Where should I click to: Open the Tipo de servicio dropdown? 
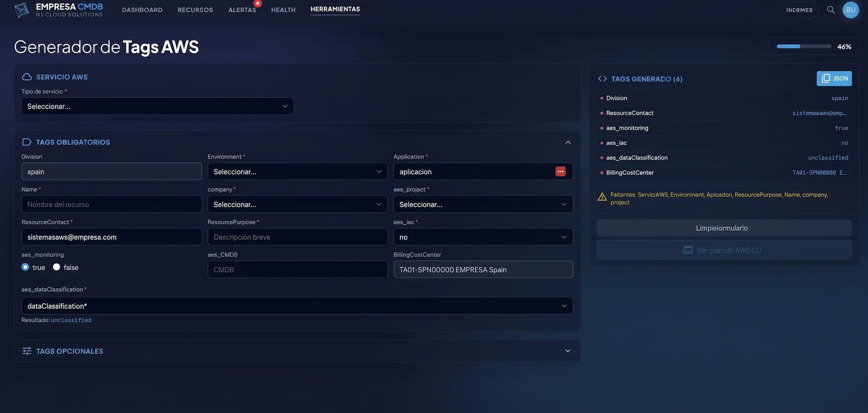pyautogui.click(x=157, y=106)
